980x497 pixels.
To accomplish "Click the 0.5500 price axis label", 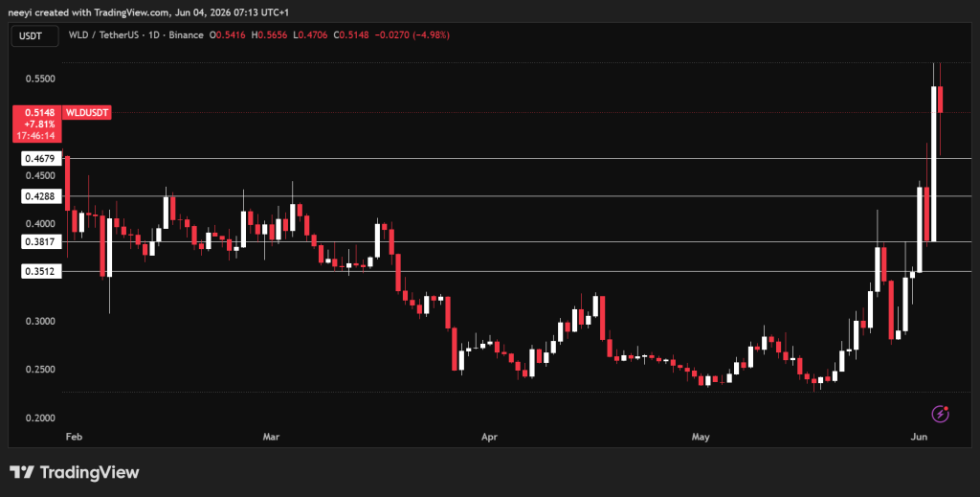I will click(x=40, y=79).
